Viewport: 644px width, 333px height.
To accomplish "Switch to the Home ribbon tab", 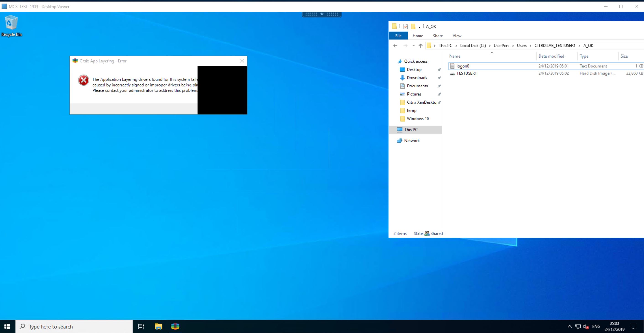I will [418, 36].
